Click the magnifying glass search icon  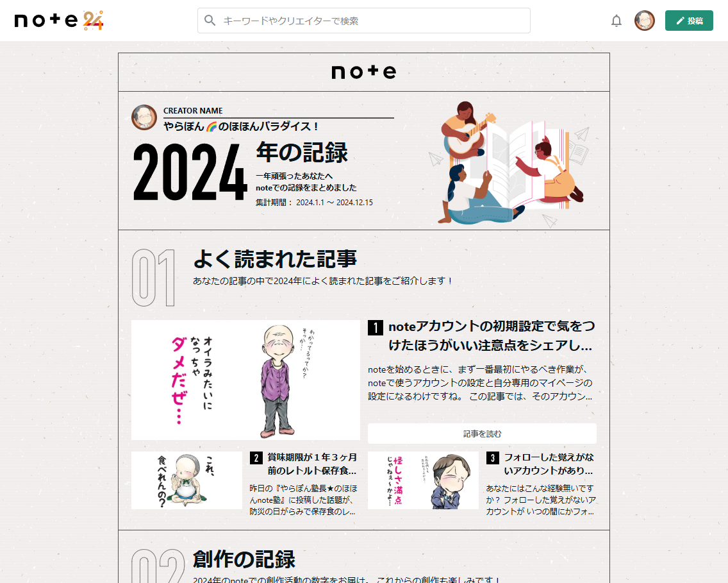tap(210, 21)
